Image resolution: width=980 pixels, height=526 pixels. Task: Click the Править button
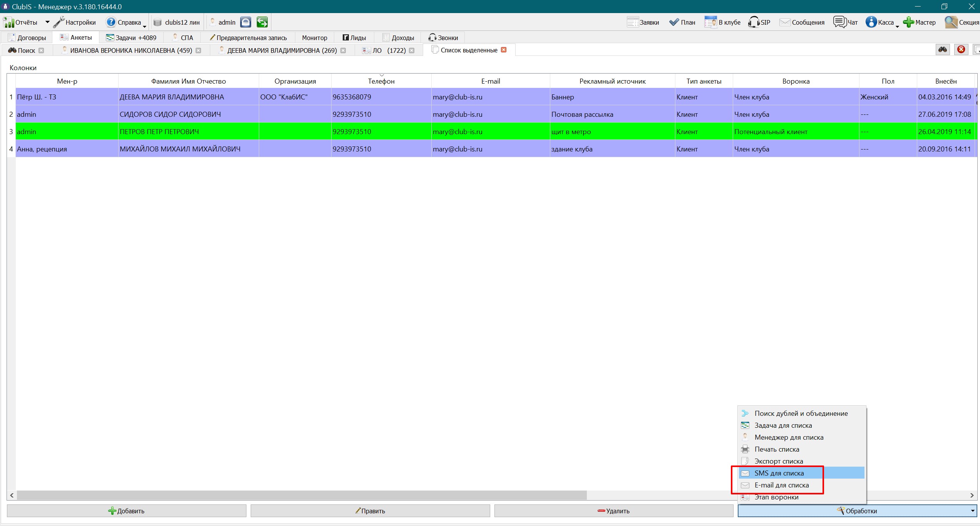coord(370,511)
